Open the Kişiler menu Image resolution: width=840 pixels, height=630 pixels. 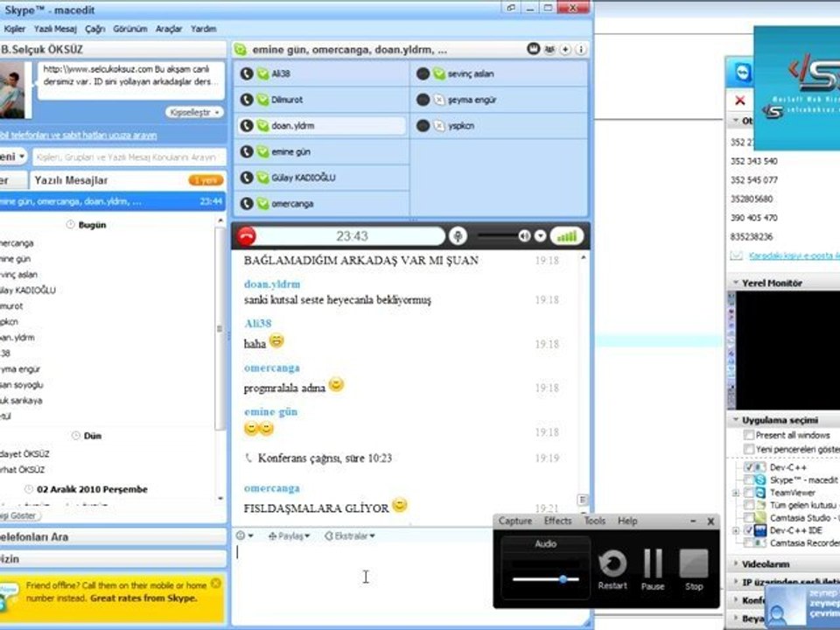click(x=15, y=29)
